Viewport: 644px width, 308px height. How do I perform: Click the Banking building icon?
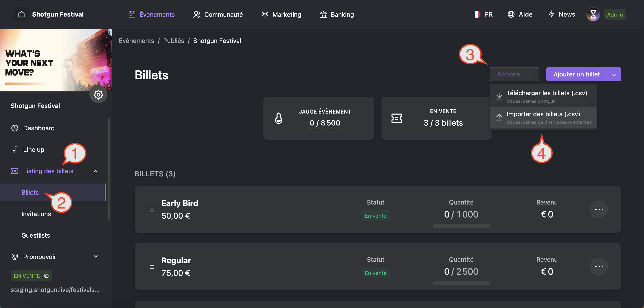point(323,15)
